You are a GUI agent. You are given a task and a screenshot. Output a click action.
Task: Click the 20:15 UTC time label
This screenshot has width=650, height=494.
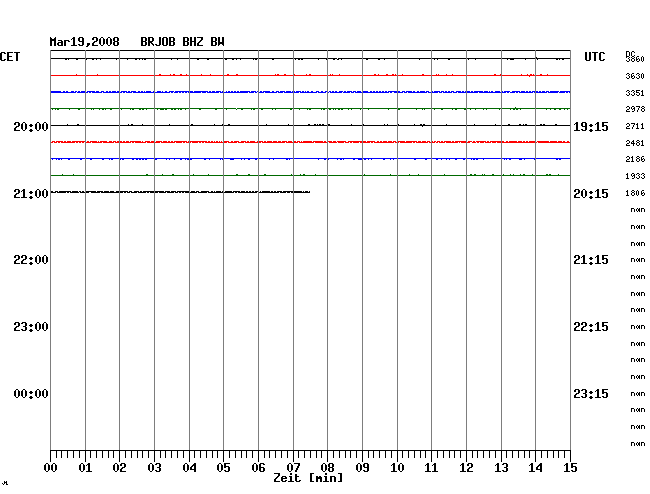591,194
